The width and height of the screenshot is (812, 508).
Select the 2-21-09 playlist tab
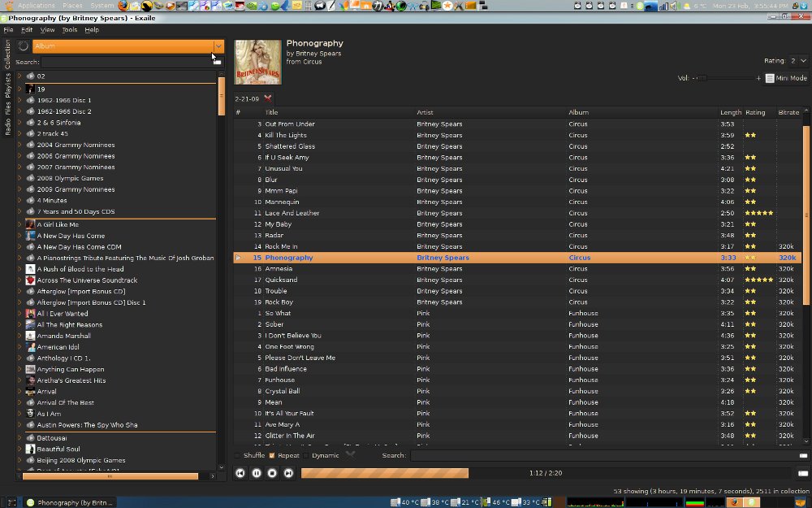point(247,98)
